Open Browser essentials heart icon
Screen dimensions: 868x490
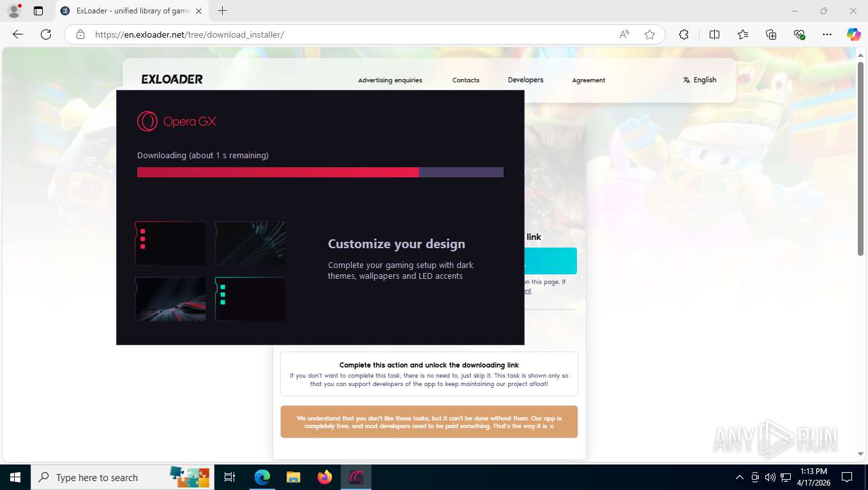(x=799, y=34)
